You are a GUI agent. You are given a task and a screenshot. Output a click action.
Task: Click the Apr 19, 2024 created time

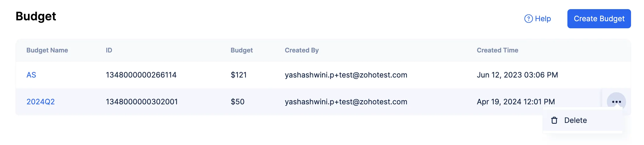[516, 102]
